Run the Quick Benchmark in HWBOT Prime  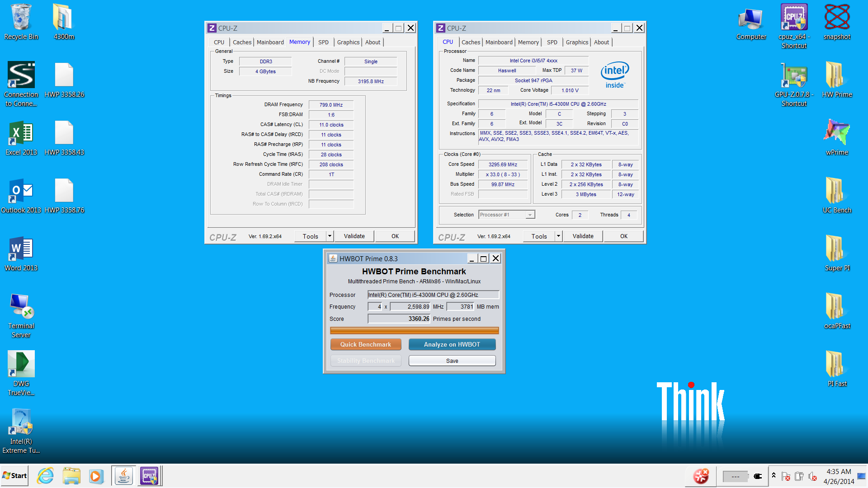(x=365, y=344)
